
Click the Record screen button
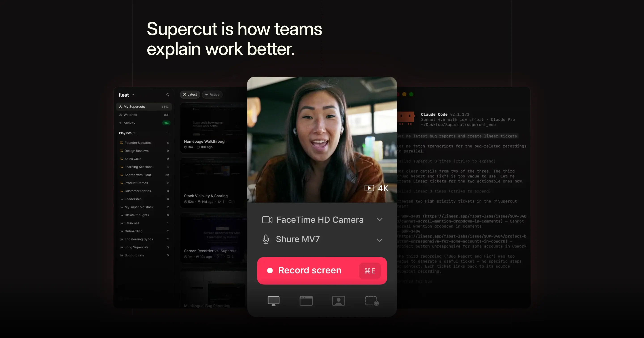(x=322, y=271)
